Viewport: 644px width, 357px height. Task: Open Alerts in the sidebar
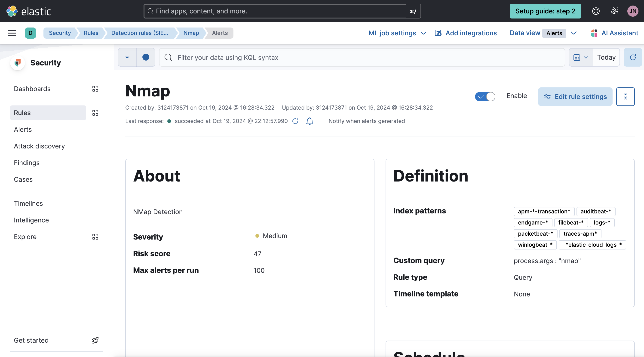(23, 129)
